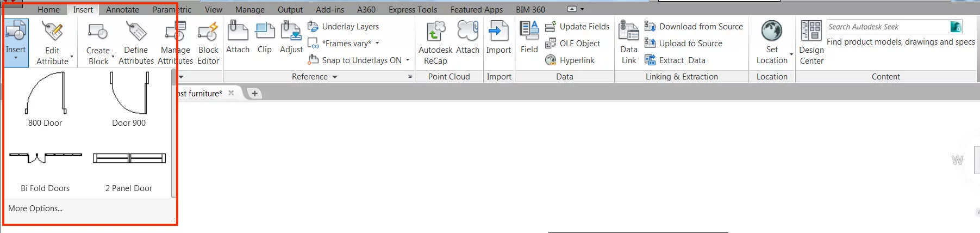Expand the Set Location dropdown arrow
The width and height of the screenshot is (980, 233).
791,54
